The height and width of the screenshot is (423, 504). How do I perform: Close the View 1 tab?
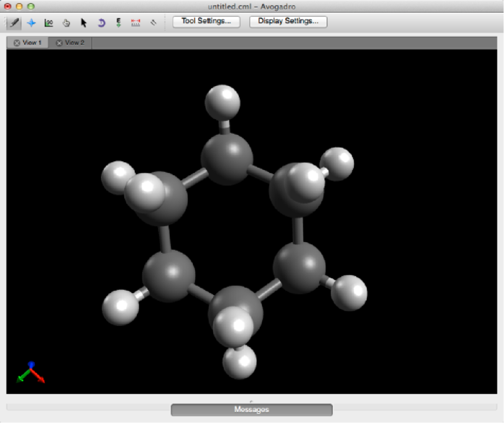(16, 43)
